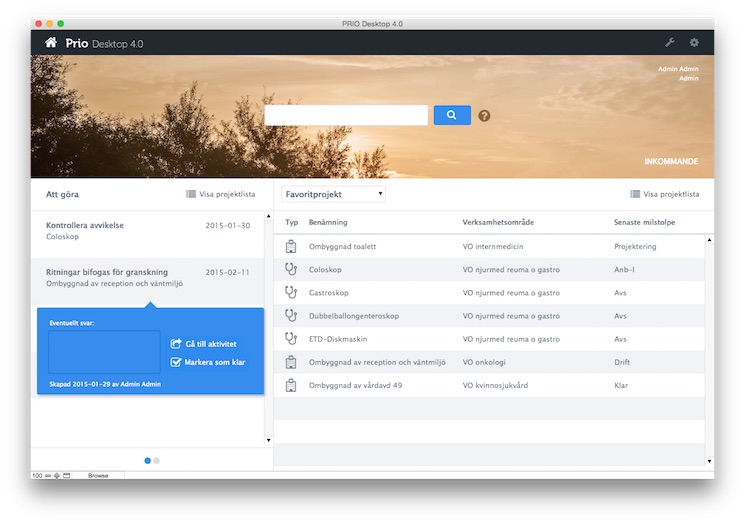Select the second gray page dot
The height and width of the screenshot is (523, 745).
click(157, 461)
